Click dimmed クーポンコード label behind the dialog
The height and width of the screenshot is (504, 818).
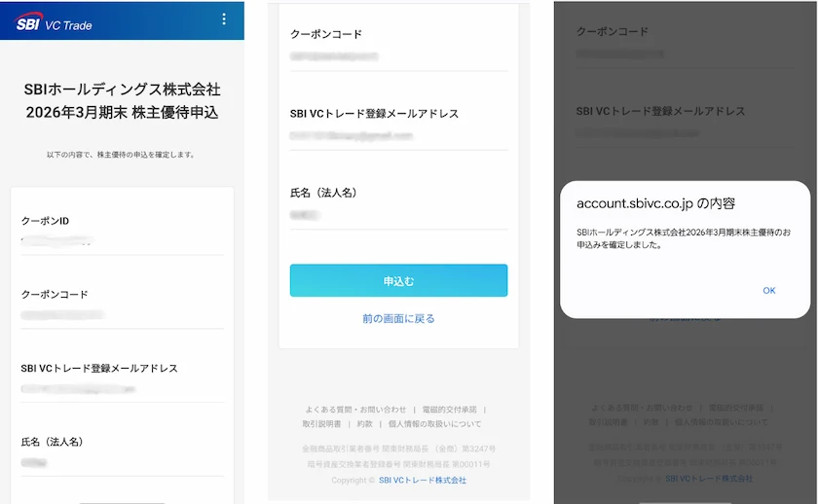[613, 32]
